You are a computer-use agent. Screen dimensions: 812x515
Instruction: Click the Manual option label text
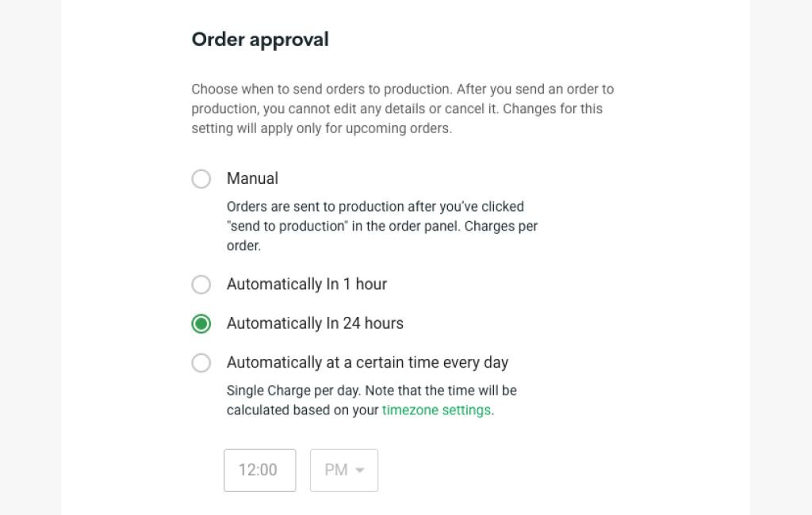(x=252, y=179)
